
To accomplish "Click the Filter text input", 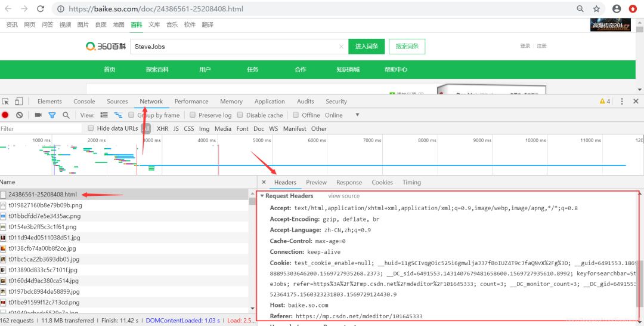I will (41, 129).
